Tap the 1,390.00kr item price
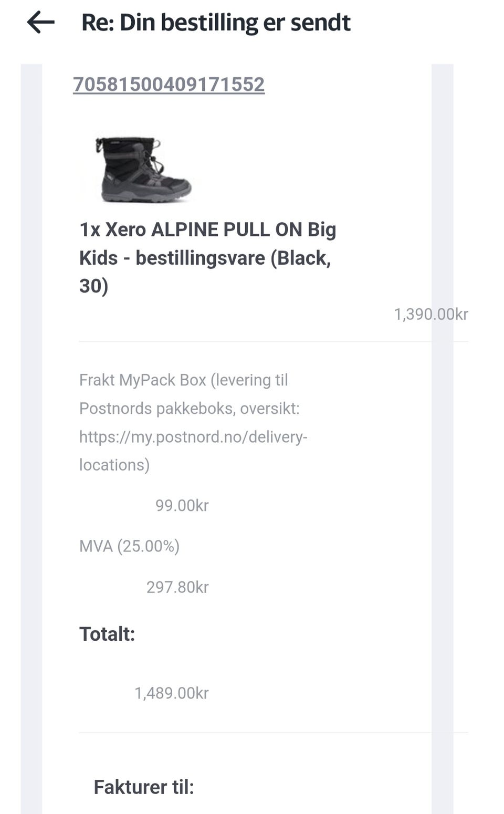 (x=430, y=314)
